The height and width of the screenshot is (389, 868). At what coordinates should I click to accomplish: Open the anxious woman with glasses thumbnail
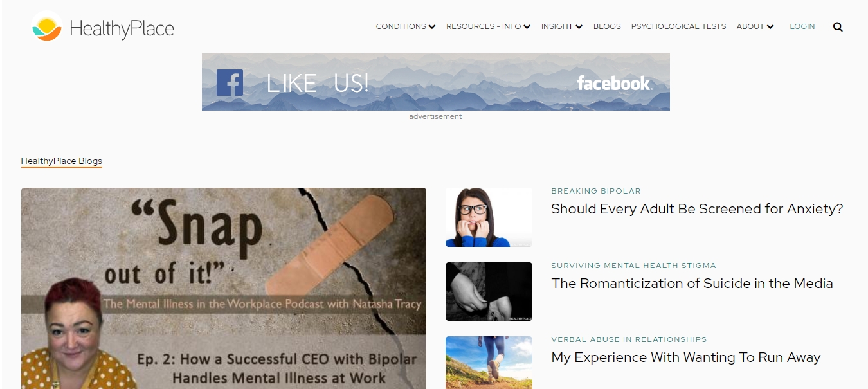(489, 217)
